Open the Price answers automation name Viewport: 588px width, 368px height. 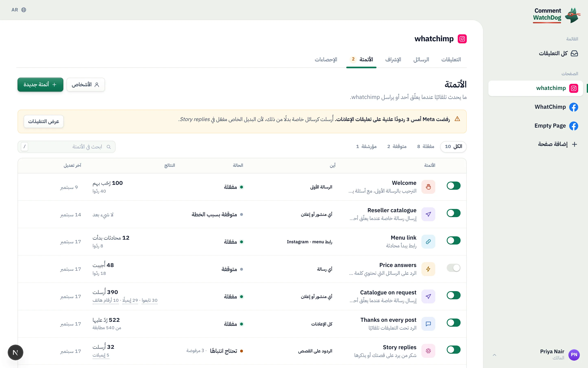pyautogui.click(x=398, y=265)
